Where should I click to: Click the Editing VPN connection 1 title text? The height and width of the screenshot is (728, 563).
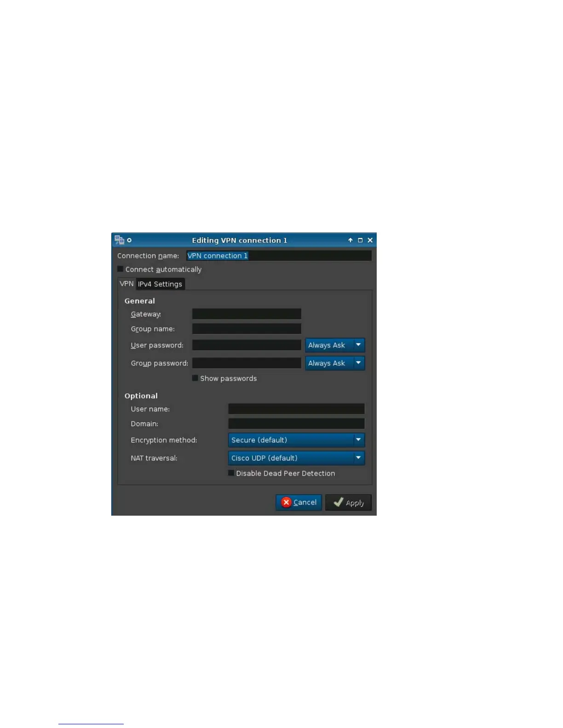tap(240, 240)
